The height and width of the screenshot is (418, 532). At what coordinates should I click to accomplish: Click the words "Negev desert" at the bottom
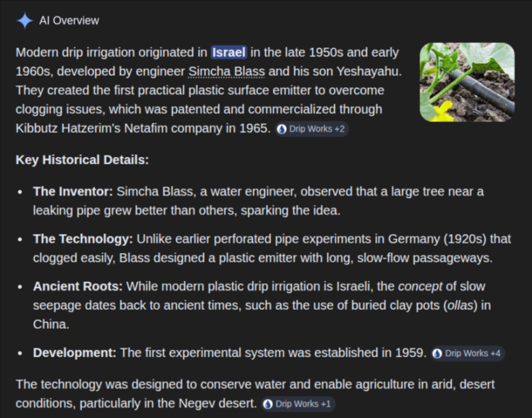point(217,403)
